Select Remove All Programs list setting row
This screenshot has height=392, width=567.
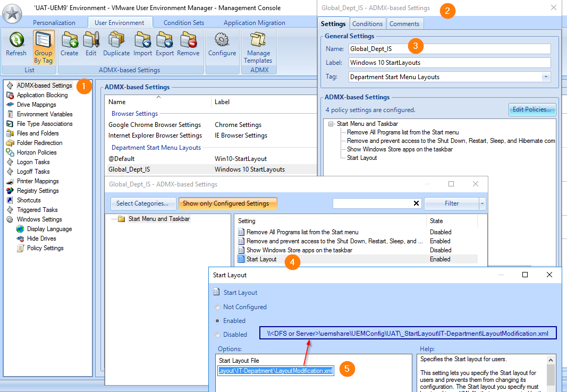pos(357,232)
